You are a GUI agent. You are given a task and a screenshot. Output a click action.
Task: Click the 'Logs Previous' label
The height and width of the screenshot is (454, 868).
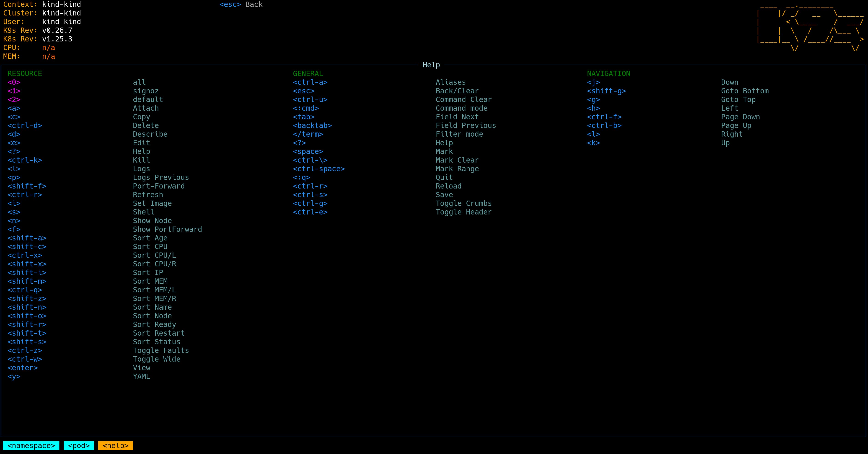(x=161, y=177)
